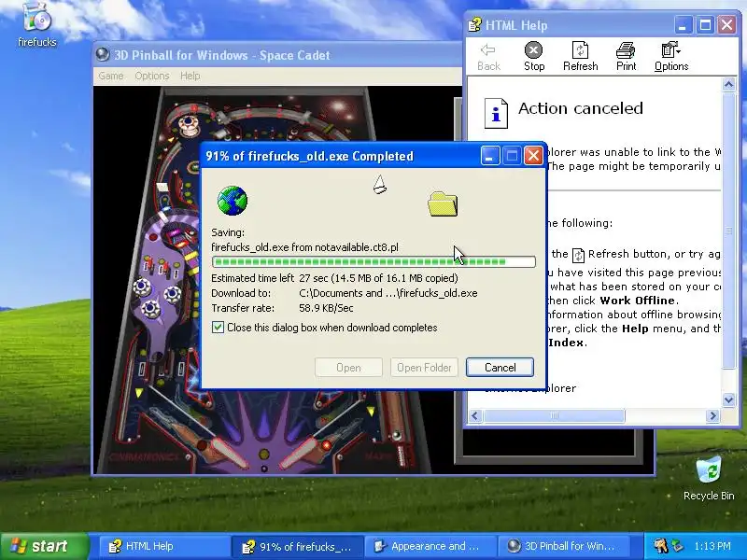Viewport: 747px width, 560px height.
Task: Click the HTML Help vertical scrollbar thumb
Action: [728, 231]
